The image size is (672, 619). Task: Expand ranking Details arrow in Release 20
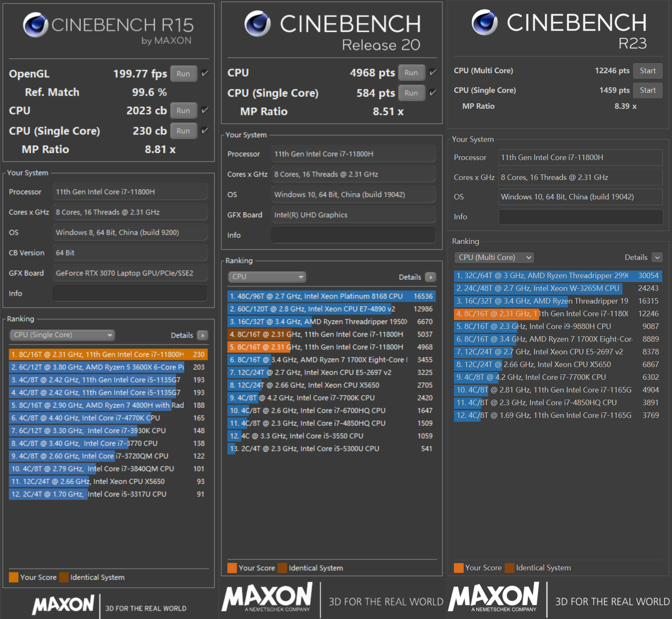coord(431,277)
